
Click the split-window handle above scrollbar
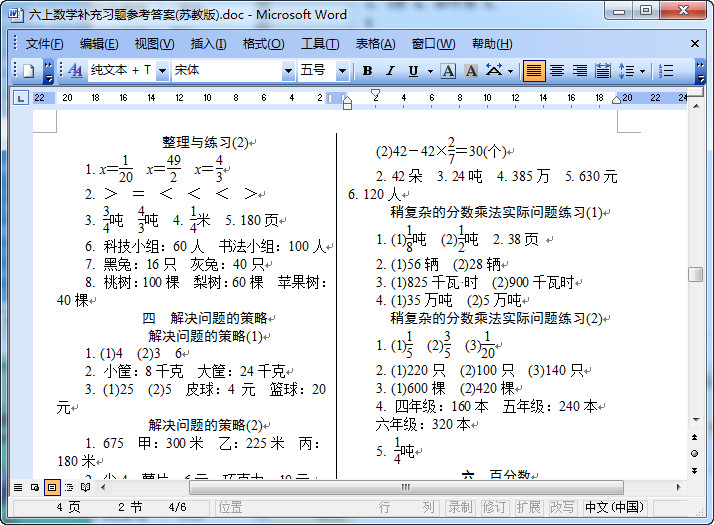[696, 92]
